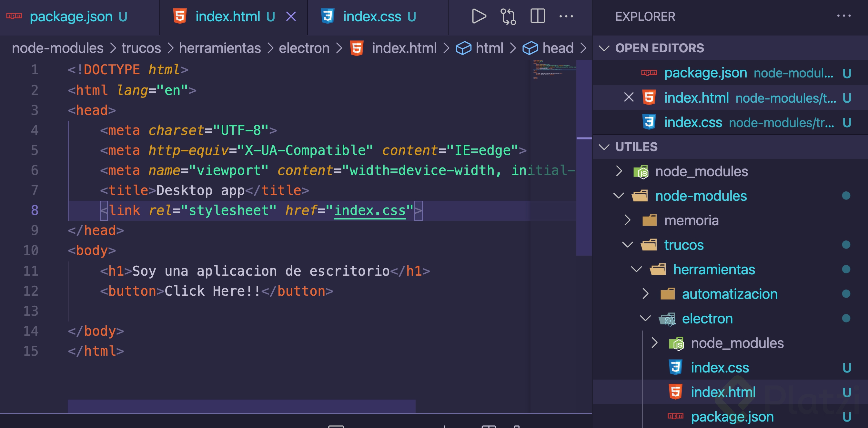Place cursor on 'Desktop app' title text
Screen dimensions: 868x428
(x=200, y=191)
